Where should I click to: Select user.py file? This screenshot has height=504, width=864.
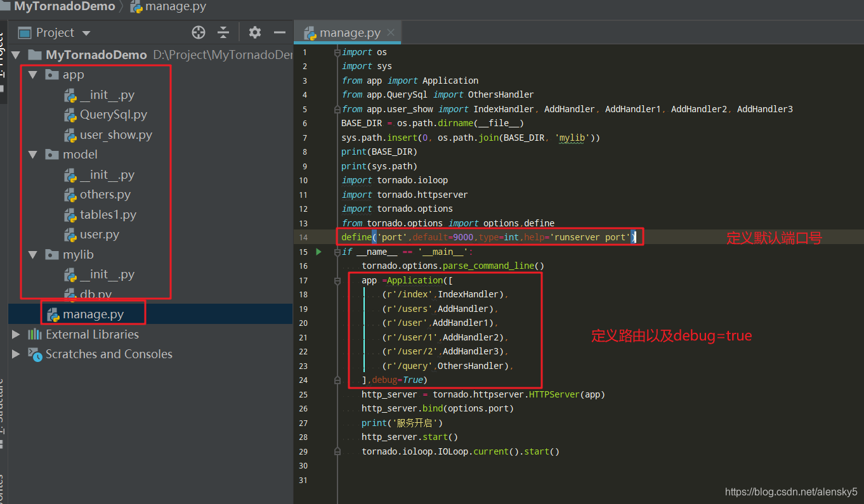click(x=100, y=235)
